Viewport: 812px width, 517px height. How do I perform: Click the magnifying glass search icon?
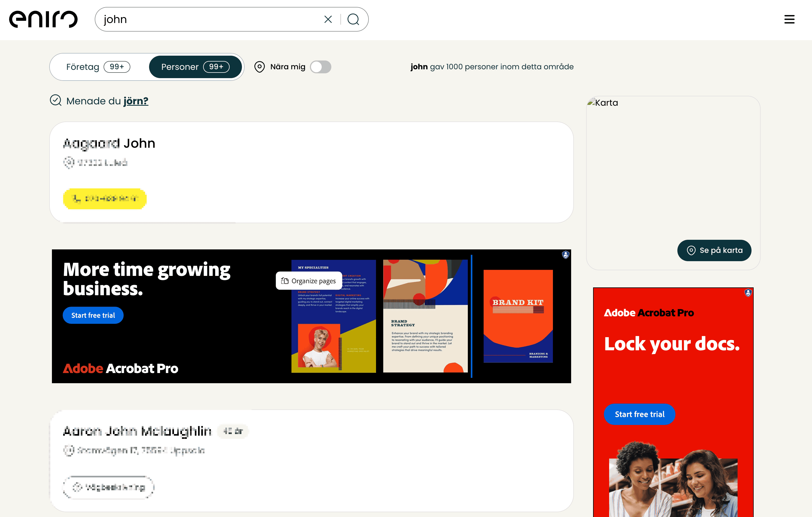(353, 19)
